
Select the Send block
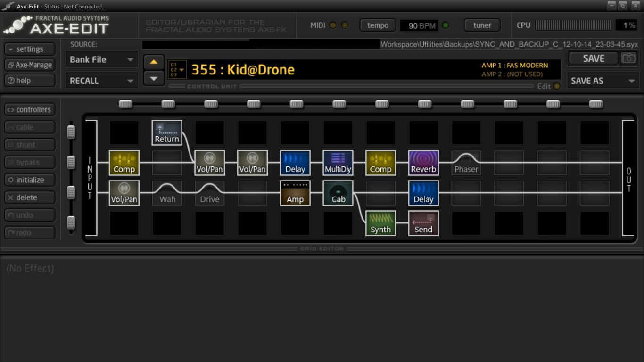click(x=423, y=223)
